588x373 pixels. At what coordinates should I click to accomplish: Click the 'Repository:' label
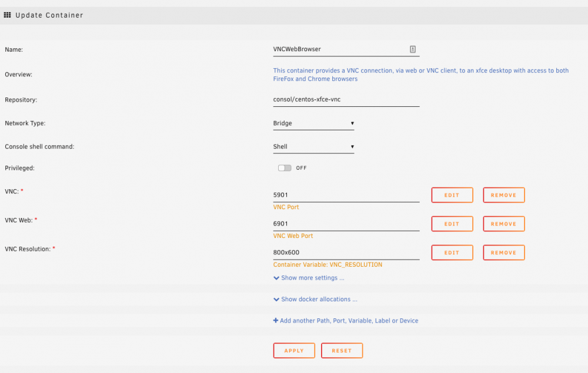21,100
